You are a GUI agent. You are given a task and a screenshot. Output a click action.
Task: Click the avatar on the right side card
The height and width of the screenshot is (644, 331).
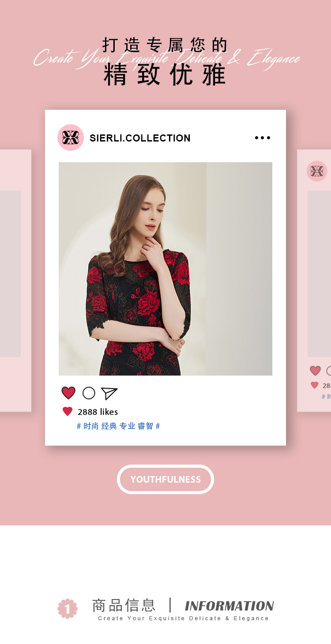click(317, 171)
